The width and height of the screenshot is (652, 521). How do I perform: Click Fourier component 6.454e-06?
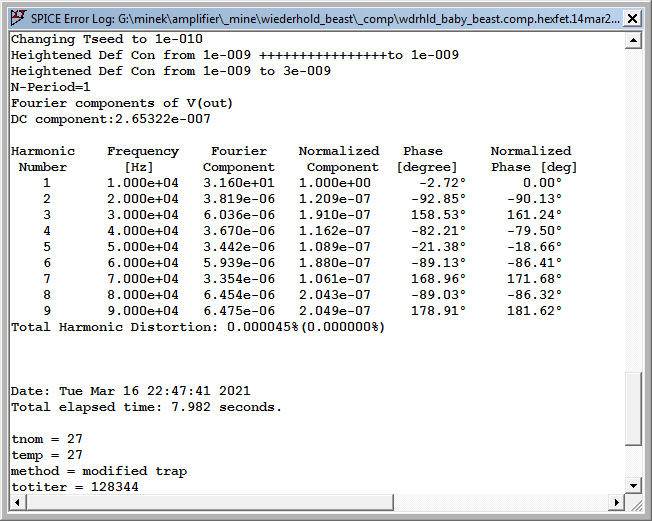pyautogui.click(x=239, y=295)
